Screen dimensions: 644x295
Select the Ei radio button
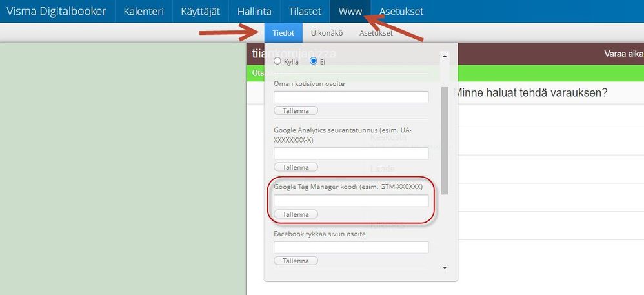314,61
